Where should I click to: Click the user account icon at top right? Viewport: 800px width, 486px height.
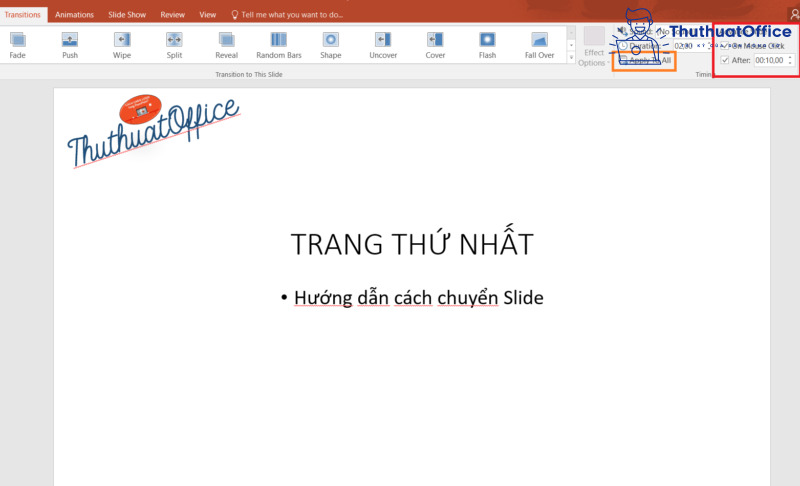coord(794,15)
